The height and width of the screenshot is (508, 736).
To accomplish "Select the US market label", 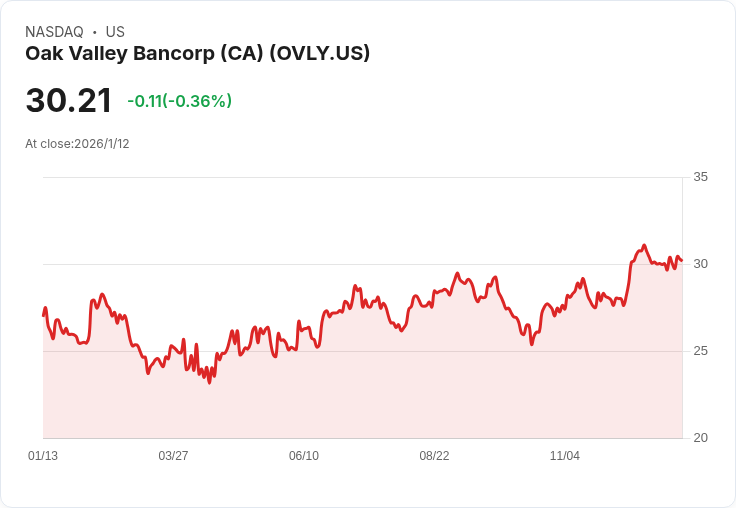I will coord(115,32).
